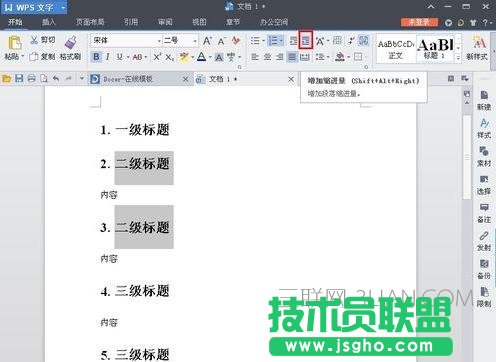Apply character shading with the grey A icon
The width and height of the screenshot is (496, 362).
(219, 57)
